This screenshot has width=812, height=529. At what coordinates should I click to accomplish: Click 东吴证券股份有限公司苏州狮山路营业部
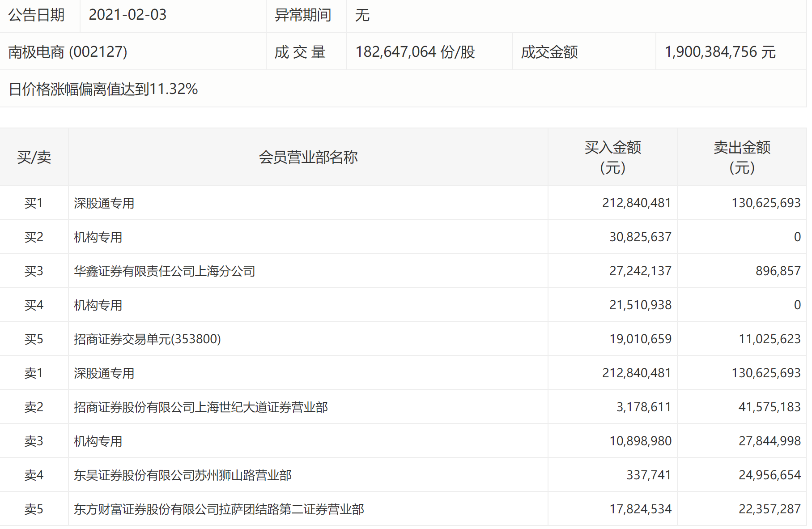click(x=183, y=475)
